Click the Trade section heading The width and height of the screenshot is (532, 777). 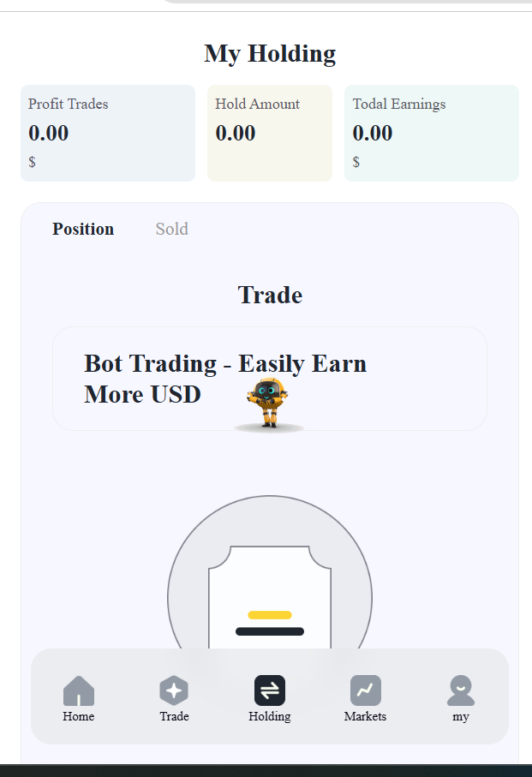[x=270, y=296]
